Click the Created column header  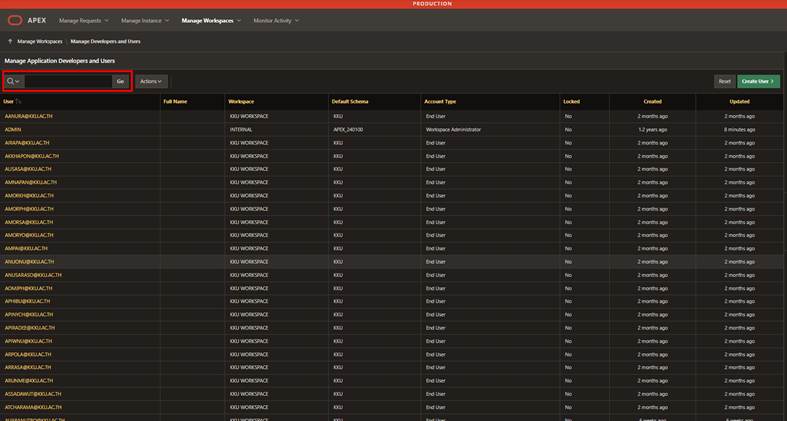[x=652, y=102]
